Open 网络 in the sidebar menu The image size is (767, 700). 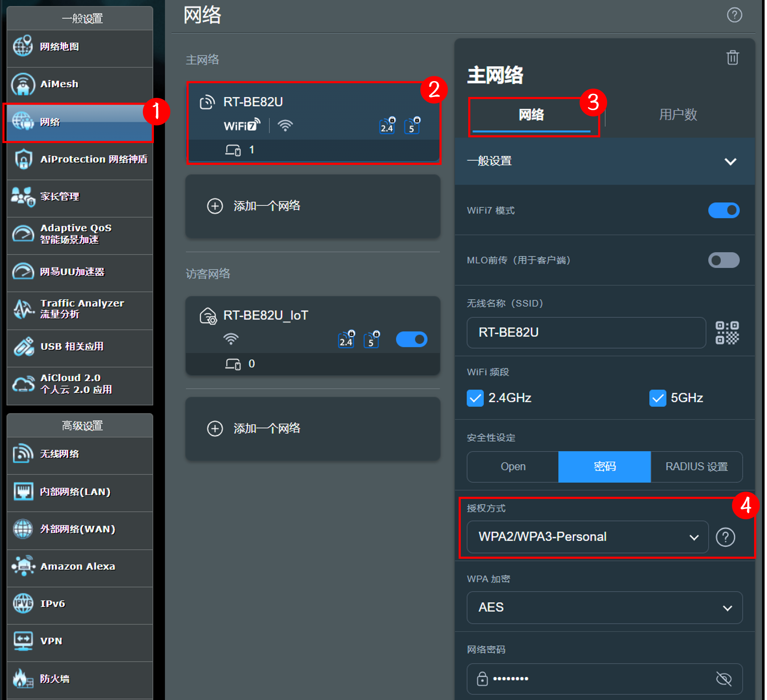(80, 122)
